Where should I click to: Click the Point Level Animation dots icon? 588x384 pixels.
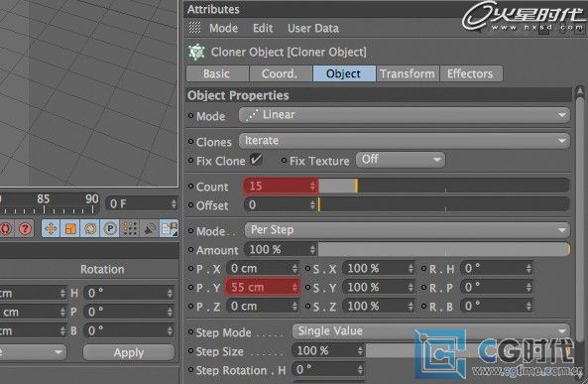[x=130, y=228]
